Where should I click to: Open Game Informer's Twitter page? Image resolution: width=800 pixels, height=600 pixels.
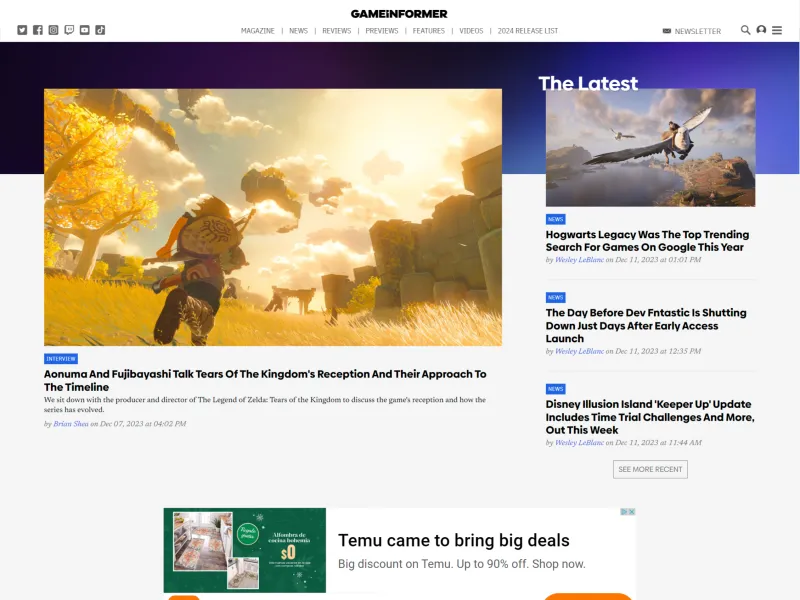(x=22, y=30)
